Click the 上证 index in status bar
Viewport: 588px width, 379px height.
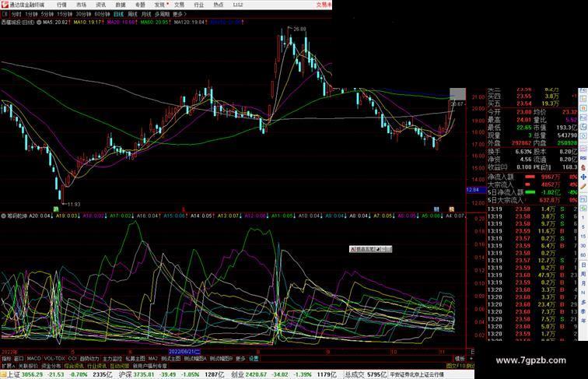[x=14, y=374]
